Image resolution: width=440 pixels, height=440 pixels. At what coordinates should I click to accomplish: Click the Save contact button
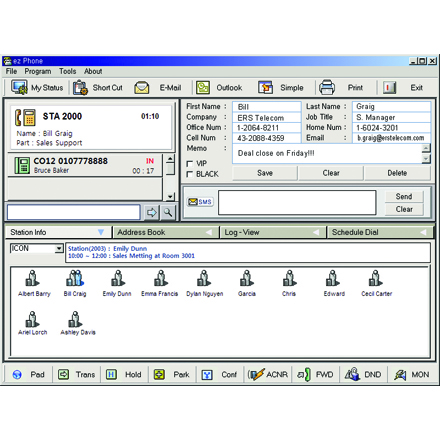coord(265,173)
